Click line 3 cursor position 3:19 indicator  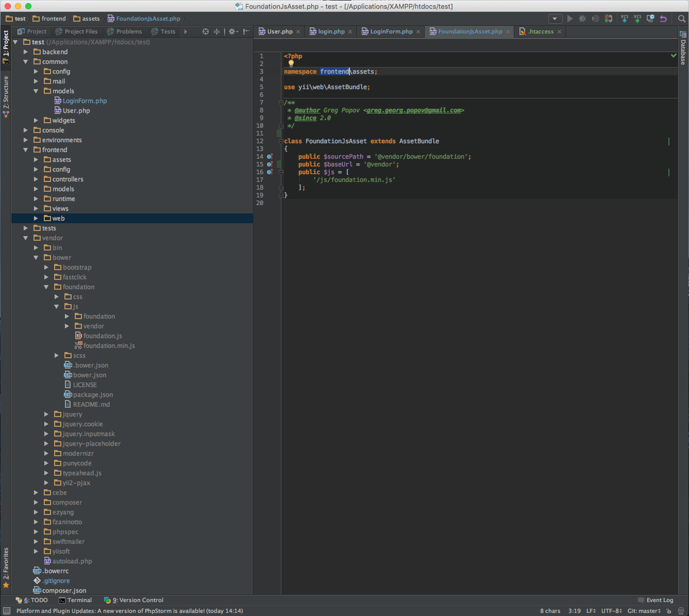[x=574, y=611]
